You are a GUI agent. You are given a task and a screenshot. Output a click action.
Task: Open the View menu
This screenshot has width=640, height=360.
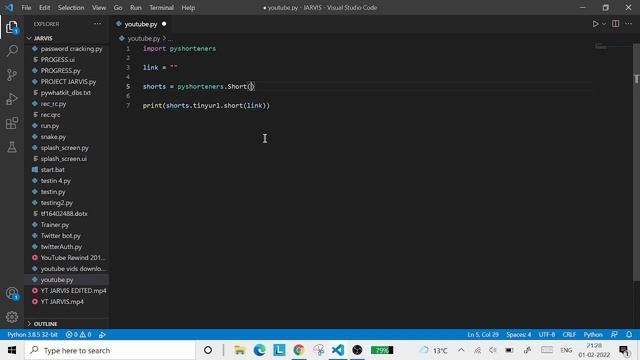point(99,8)
